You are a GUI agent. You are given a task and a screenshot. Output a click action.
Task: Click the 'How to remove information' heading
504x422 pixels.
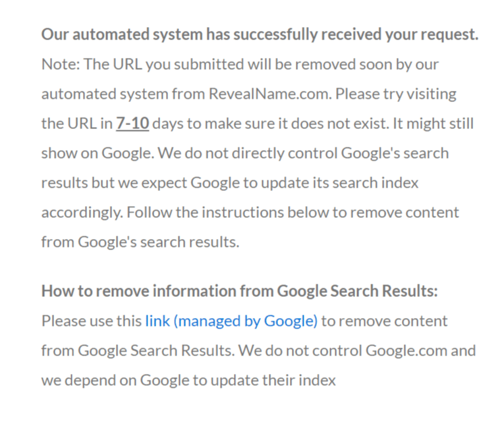pyautogui.click(x=239, y=291)
